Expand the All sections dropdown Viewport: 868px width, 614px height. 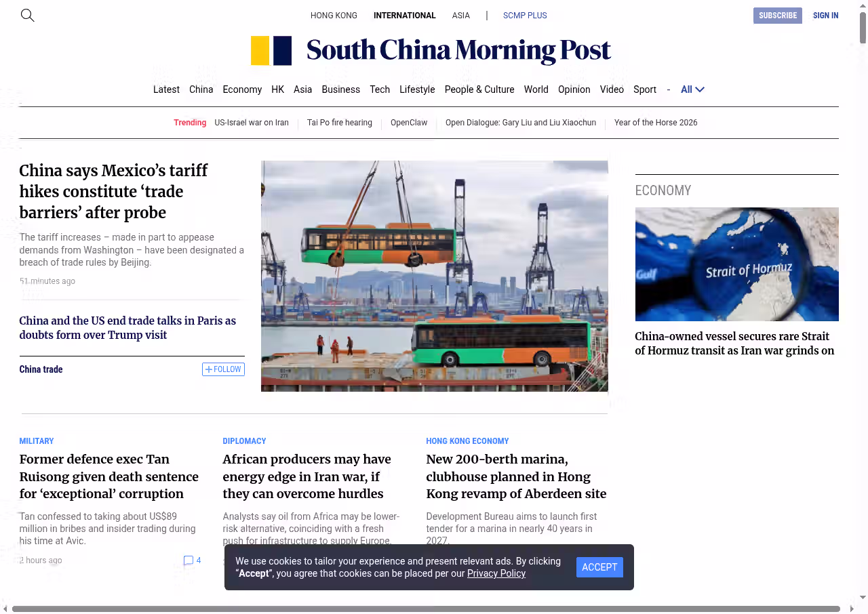click(692, 89)
